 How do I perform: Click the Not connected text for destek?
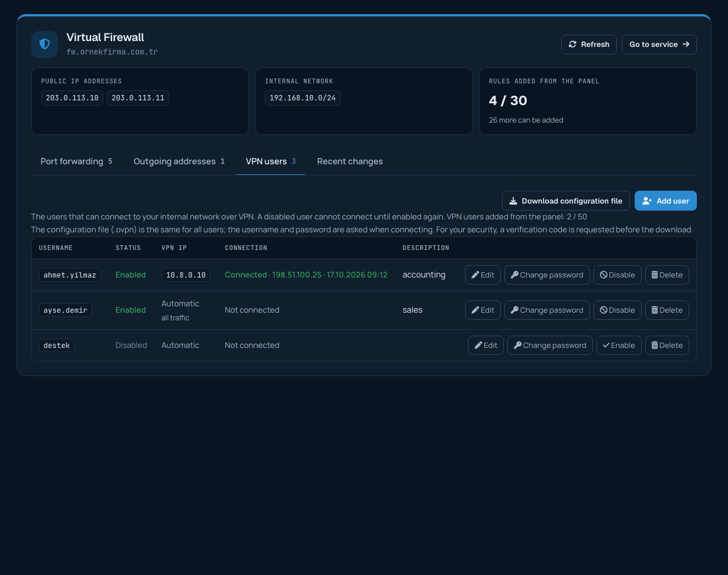[x=252, y=346]
